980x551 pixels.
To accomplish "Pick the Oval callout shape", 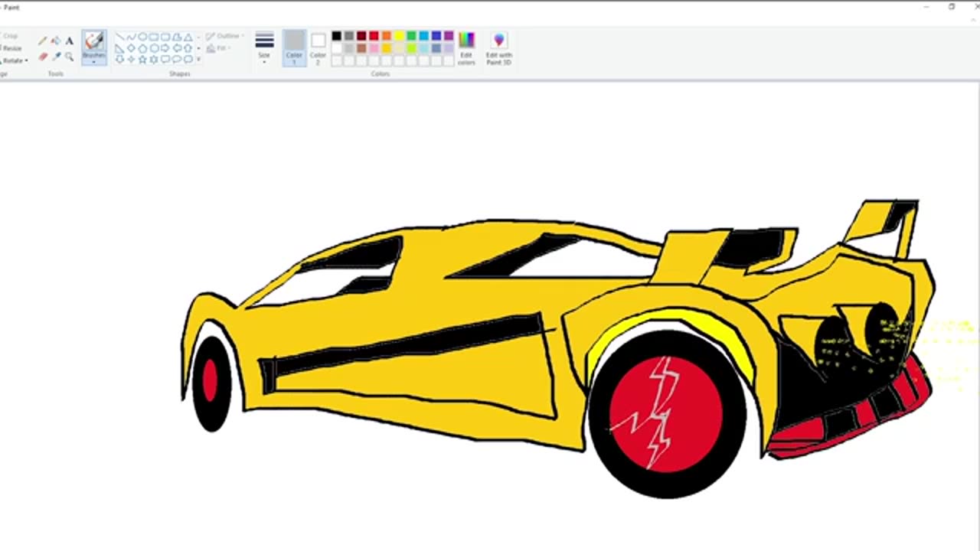I will pyautogui.click(x=177, y=60).
